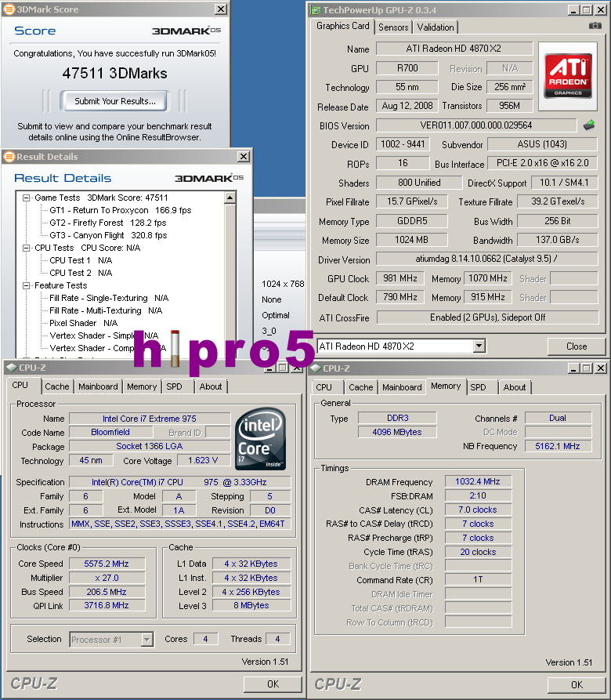Screen dimensions: 611x700
Task: Click OK in the right CPU-Z window
Action: 577,684
